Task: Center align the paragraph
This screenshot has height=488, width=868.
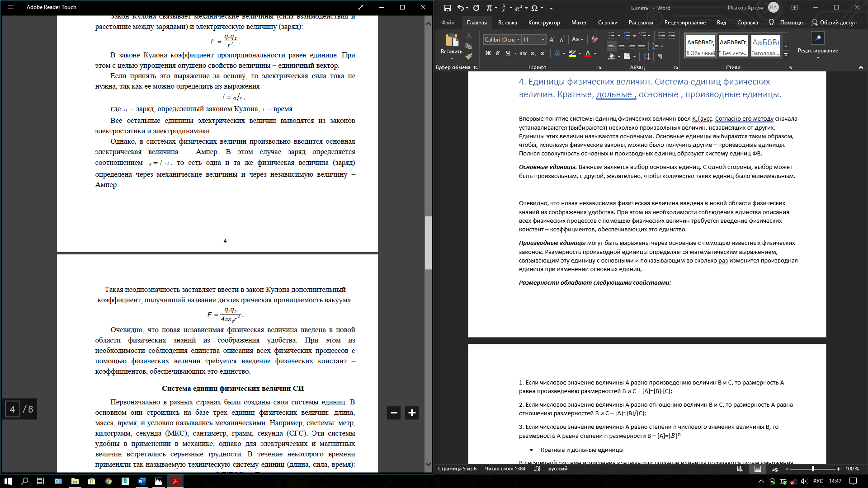Action: (x=622, y=46)
